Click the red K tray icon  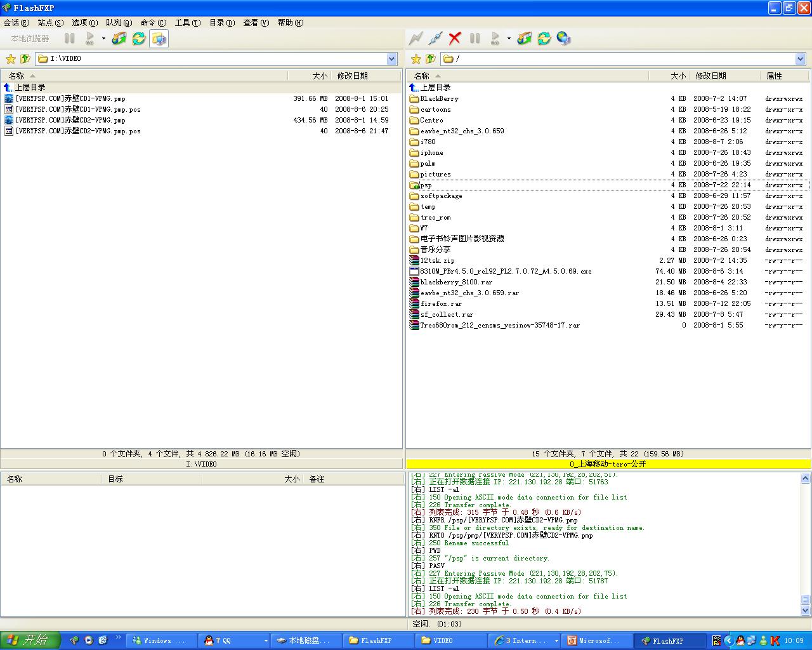click(775, 640)
